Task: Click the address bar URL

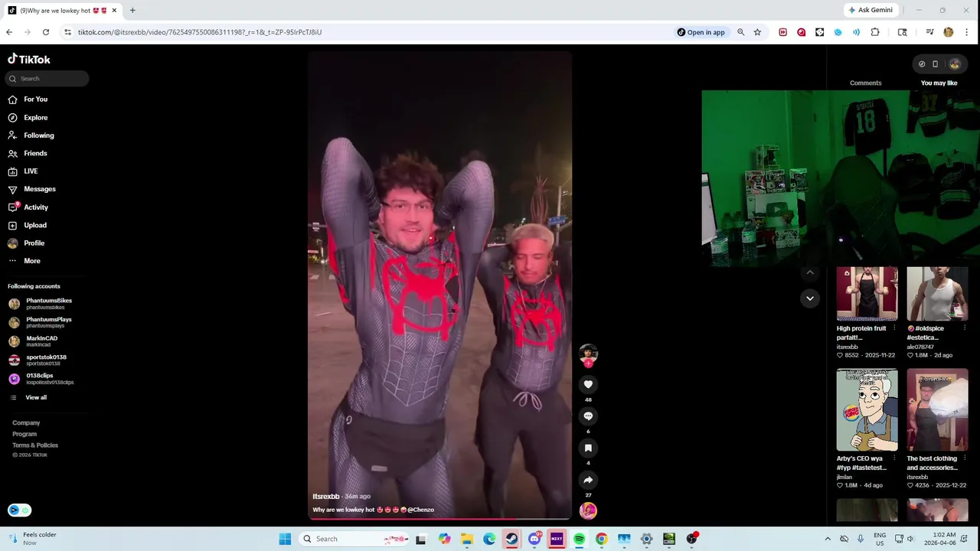Action: click(200, 32)
